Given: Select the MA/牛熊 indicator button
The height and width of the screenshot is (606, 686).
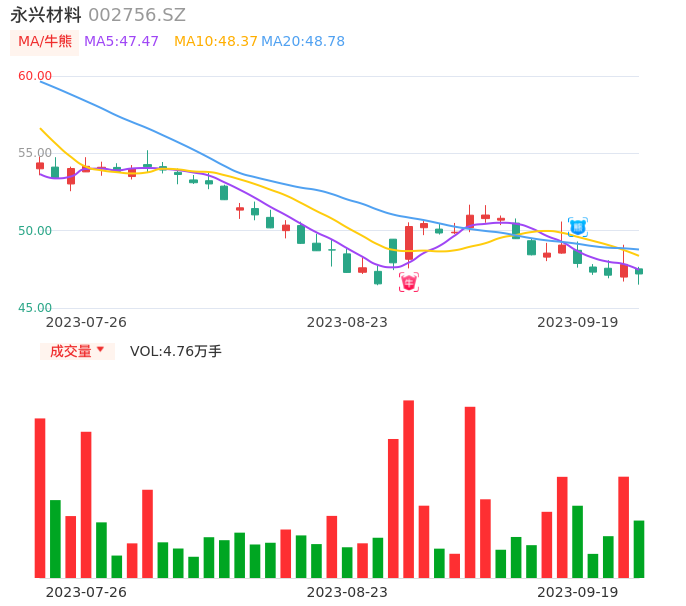Looking at the screenshot, I should pos(45,42).
